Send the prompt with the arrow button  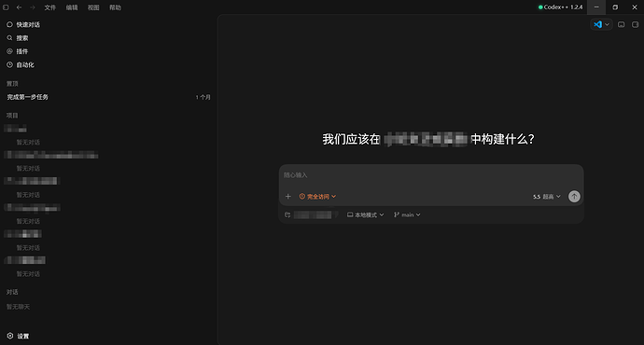click(574, 197)
